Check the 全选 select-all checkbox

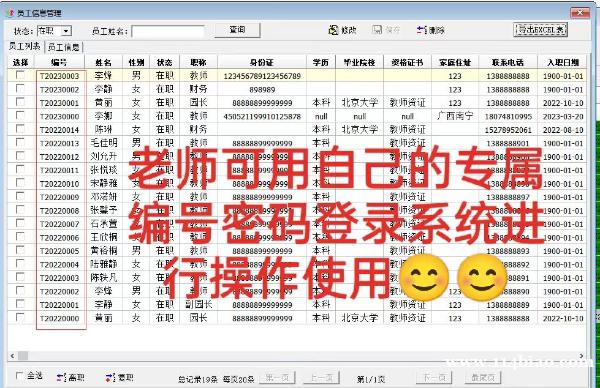tap(19, 375)
